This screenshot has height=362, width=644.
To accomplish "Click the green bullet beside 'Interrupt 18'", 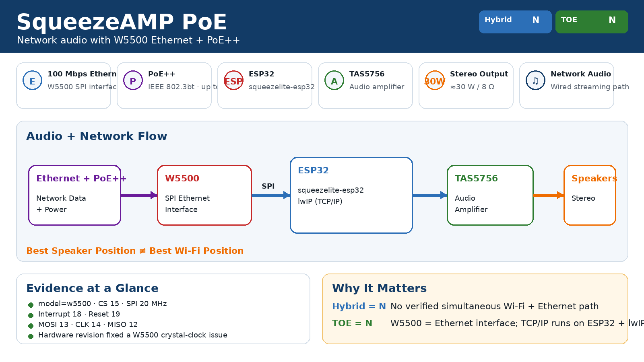I will (x=31, y=315).
